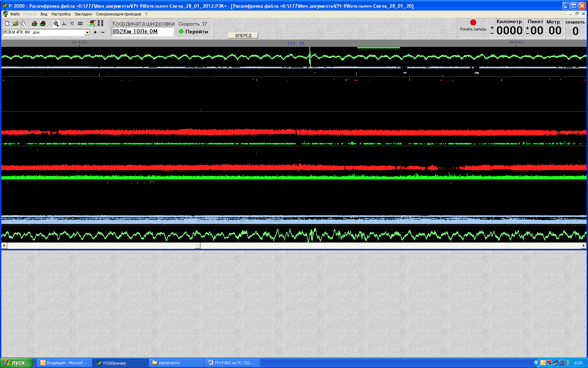The height and width of the screenshot is (368, 588).
Task: Click the black-and-white printer icon
Action: coord(34,23)
